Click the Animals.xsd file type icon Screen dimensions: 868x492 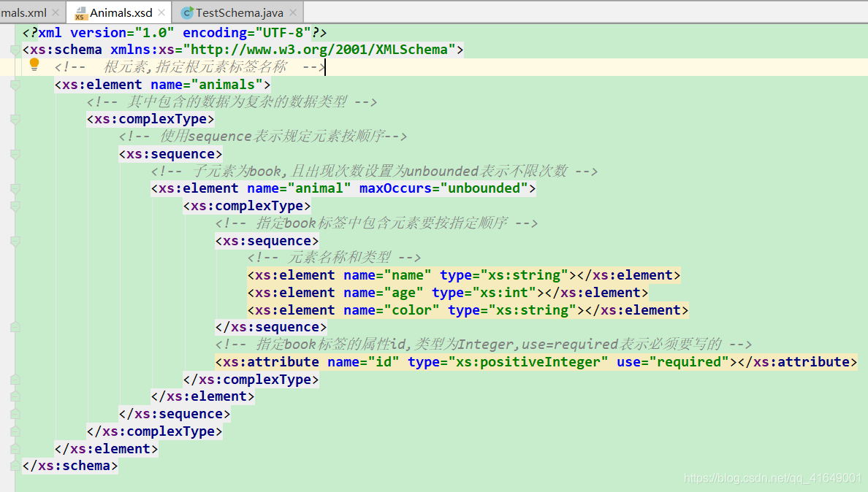click(x=80, y=12)
